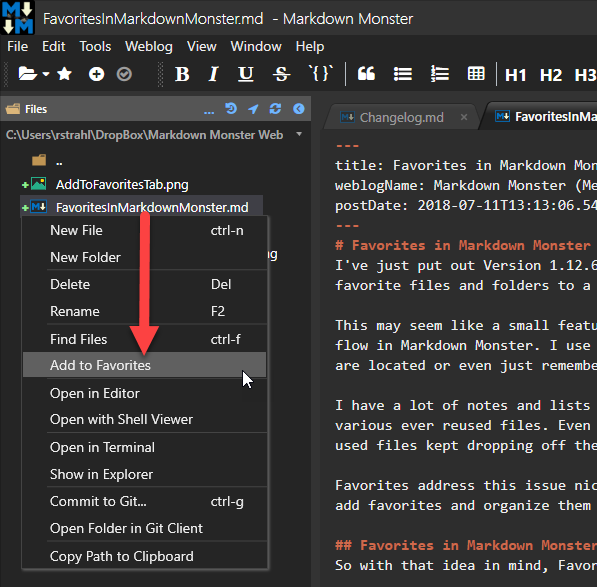Choose Delete from context menu

tap(145, 284)
